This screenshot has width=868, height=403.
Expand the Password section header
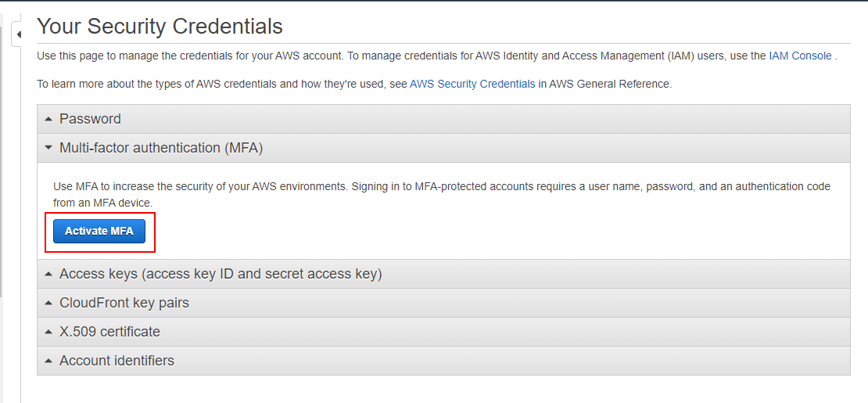443,119
